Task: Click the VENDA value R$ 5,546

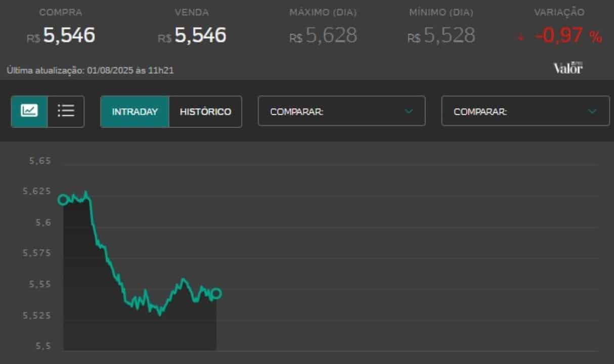Action: [192, 35]
